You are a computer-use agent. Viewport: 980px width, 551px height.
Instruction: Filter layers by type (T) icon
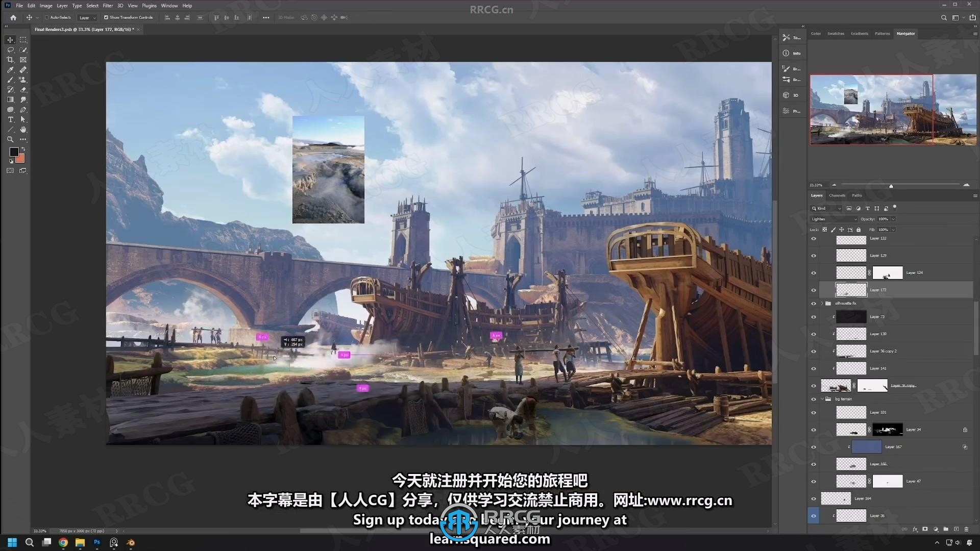(867, 208)
